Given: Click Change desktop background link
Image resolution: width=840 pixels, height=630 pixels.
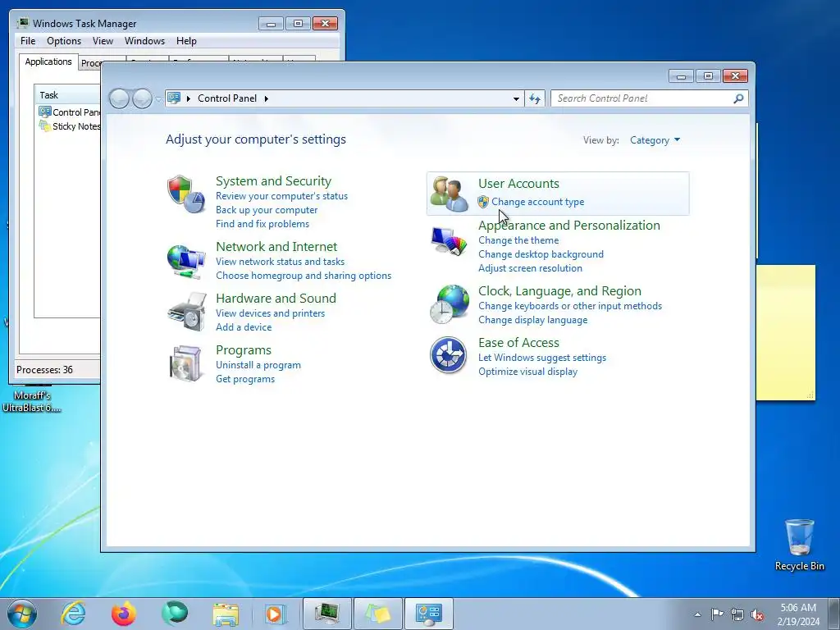Looking at the screenshot, I should point(541,254).
